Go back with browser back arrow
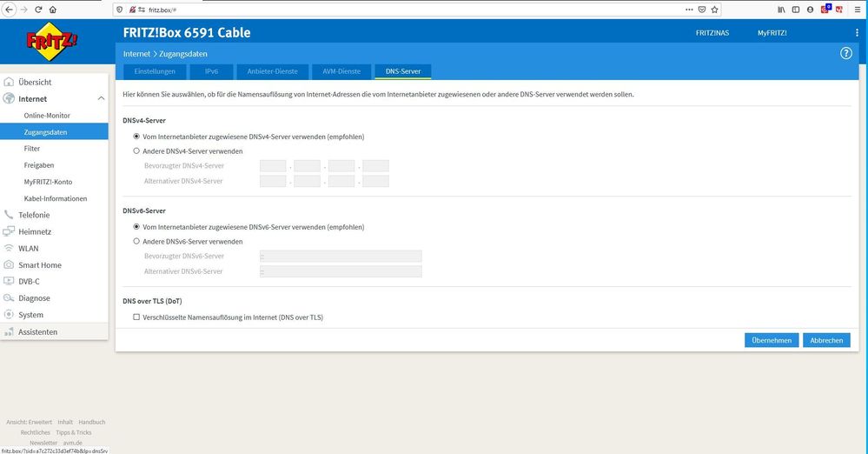The height and width of the screenshot is (454, 868). click(9, 10)
